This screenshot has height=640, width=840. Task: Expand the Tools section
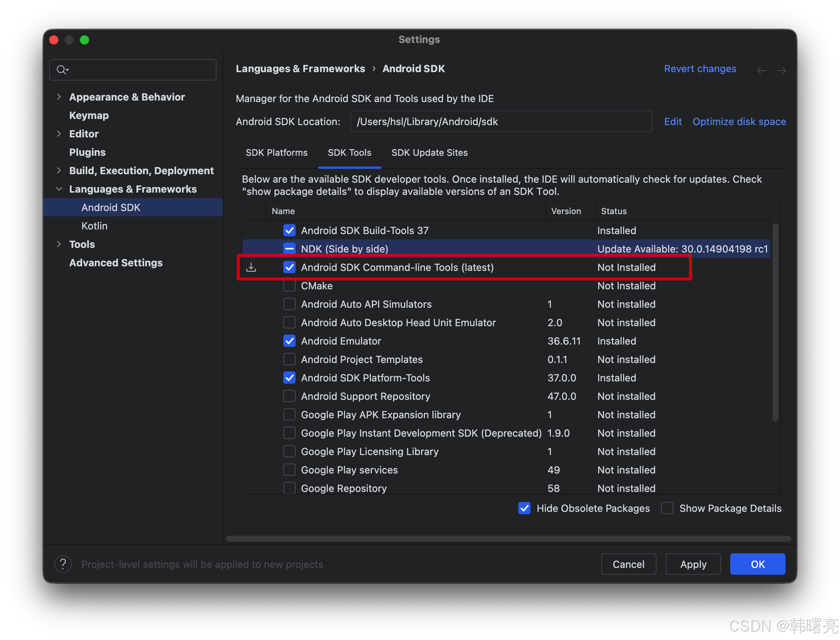(59, 244)
